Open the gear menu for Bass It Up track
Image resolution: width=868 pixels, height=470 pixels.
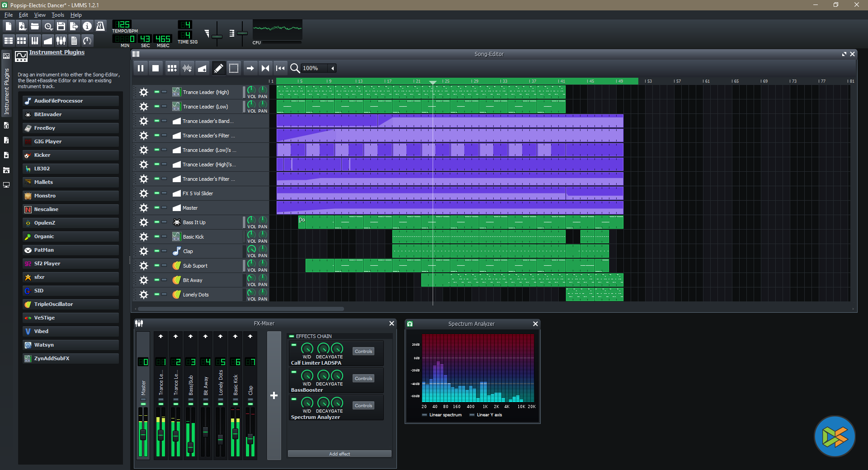[x=144, y=222]
